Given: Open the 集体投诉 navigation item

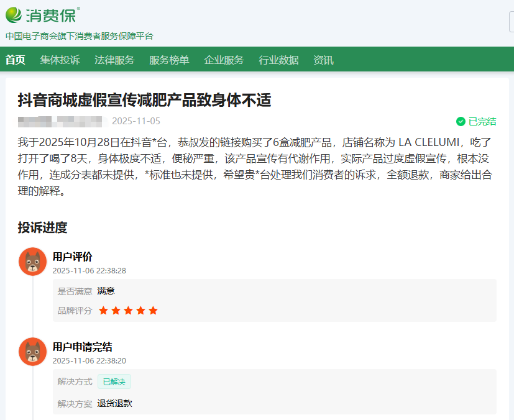Looking at the screenshot, I should point(60,60).
